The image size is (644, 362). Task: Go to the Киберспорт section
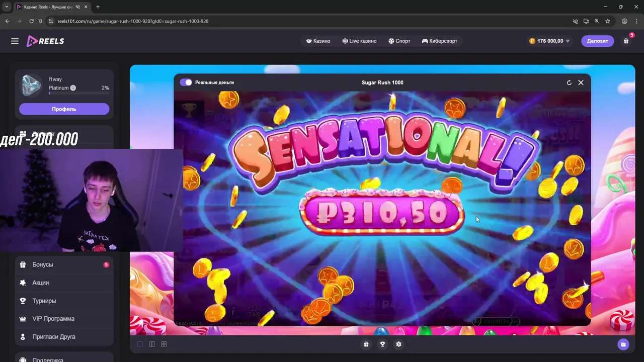pos(439,41)
